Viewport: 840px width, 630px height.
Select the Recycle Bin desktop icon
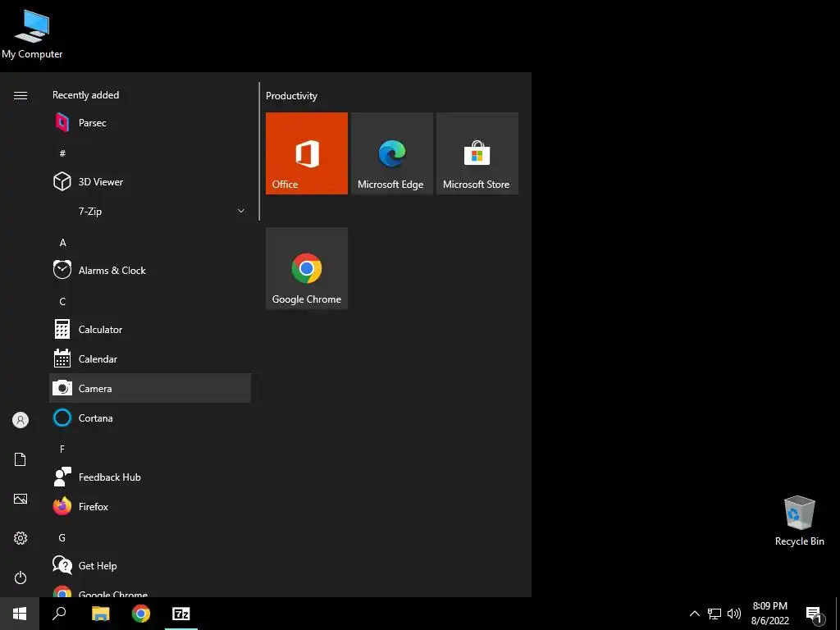pos(799,521)
